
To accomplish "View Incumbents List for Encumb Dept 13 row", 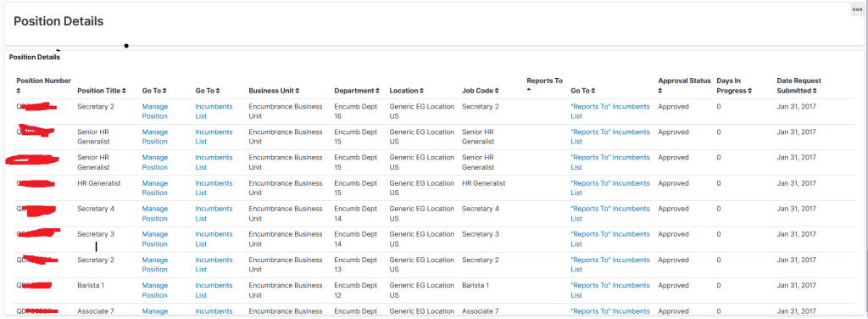I will point(214,265).
